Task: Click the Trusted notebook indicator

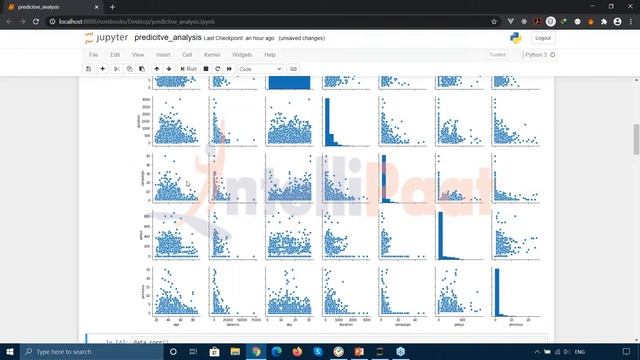Action: 497,55
